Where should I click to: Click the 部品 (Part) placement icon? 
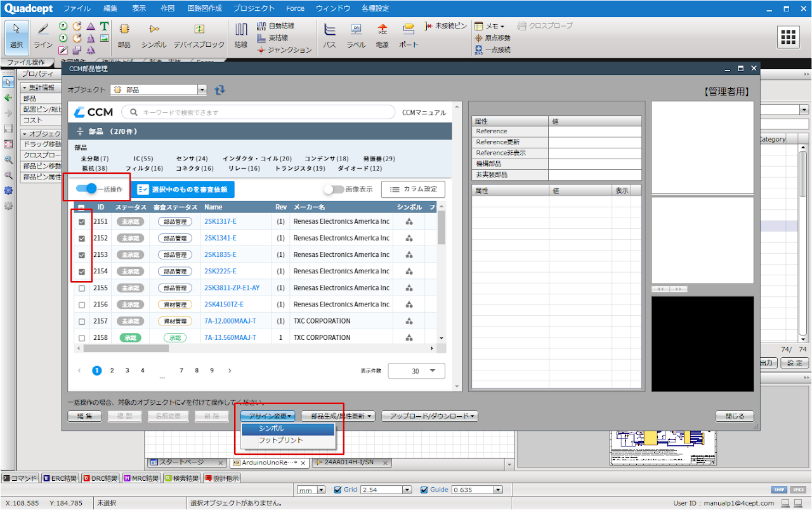124,34
